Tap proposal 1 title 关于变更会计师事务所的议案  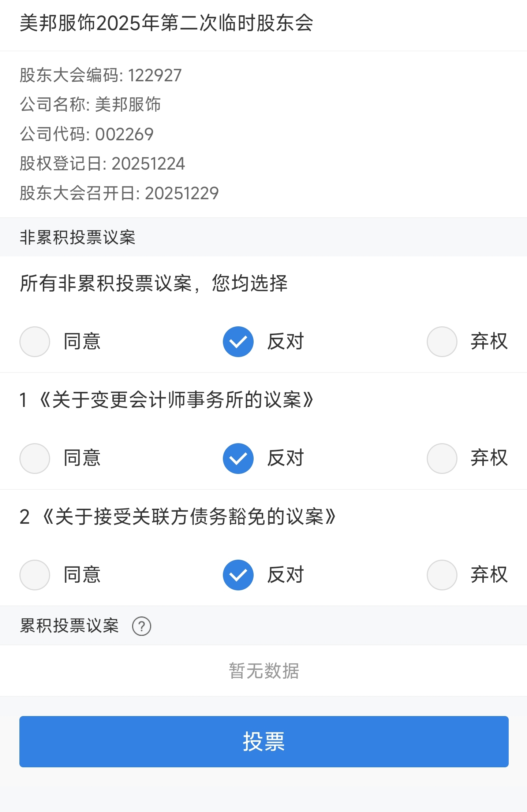coord(176,400)
